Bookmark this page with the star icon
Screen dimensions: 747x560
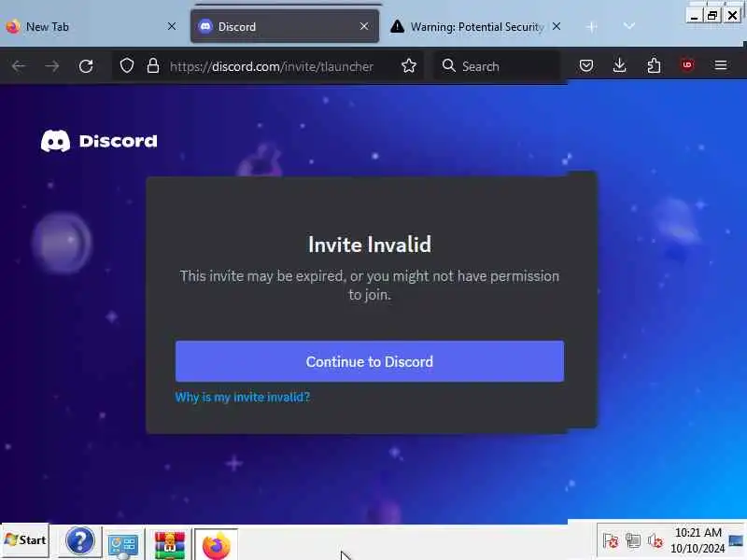[x=409, y=65]
